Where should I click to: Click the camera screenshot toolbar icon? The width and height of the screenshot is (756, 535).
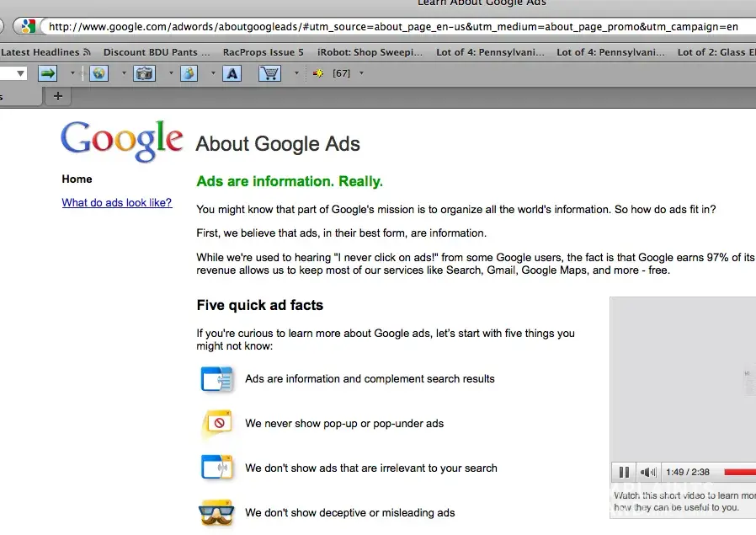[x=144, y=73]
